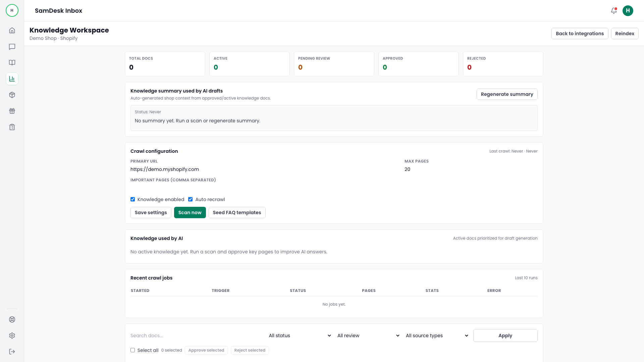Expand the All source types dropdown
This screenshot has width=644, height=362.
point(436,336)
